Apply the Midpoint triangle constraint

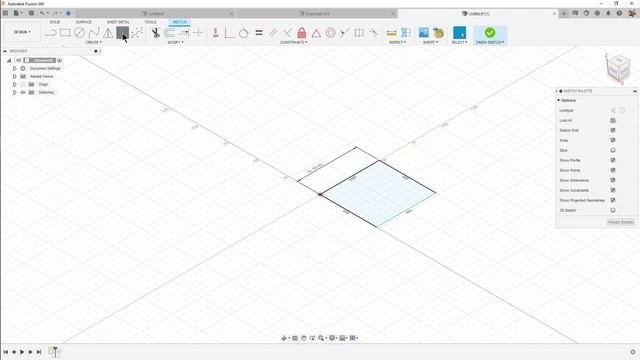pos(316,33)
